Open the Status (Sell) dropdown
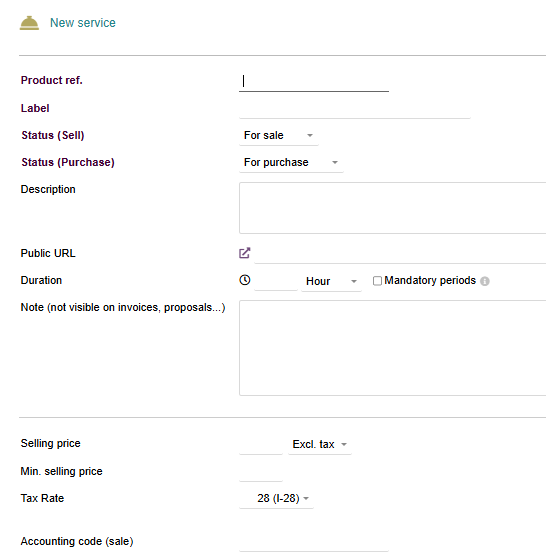This screenshot has width=546, height=552. pyautogui.click(x=279, y=136)
